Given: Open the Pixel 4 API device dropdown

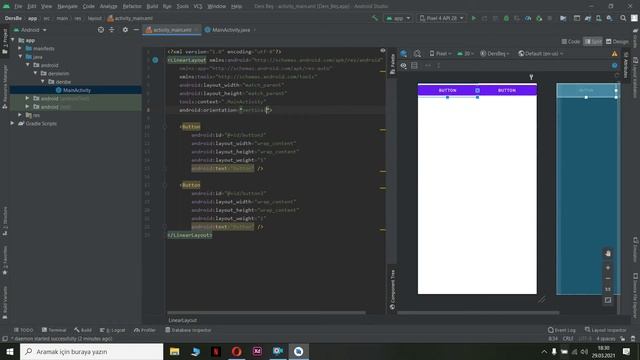Looking at the screenshot, I should tap(441, 18).
